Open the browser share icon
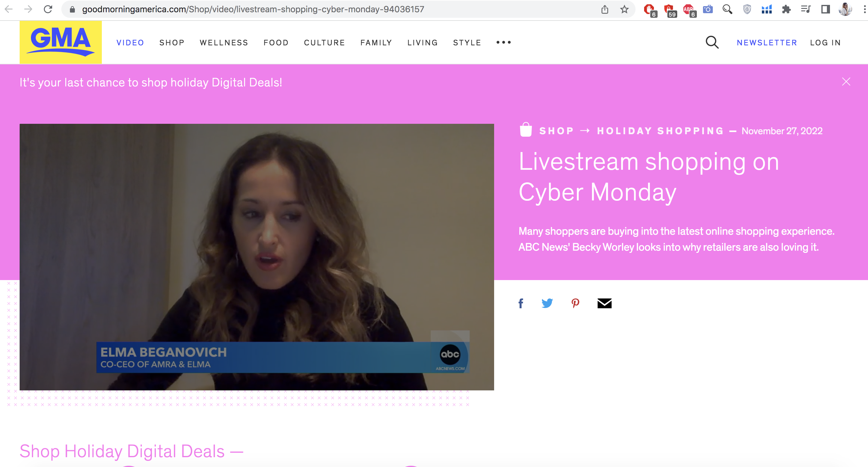This screenshot has height=467, width=868. (605, 9)
